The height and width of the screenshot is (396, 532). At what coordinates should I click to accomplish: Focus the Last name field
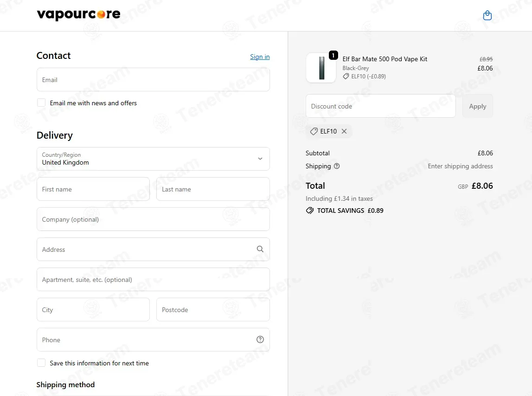pyautogui.click(x=213, y=189)
